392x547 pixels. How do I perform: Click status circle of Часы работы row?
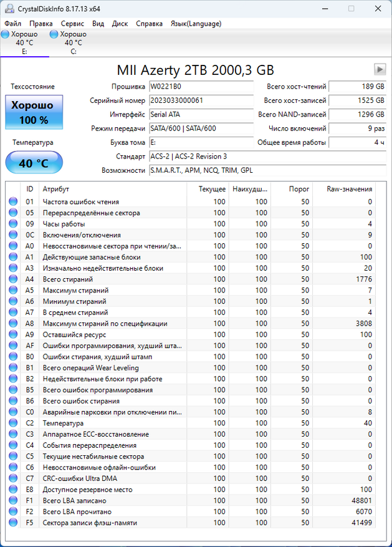coord(13,224)
